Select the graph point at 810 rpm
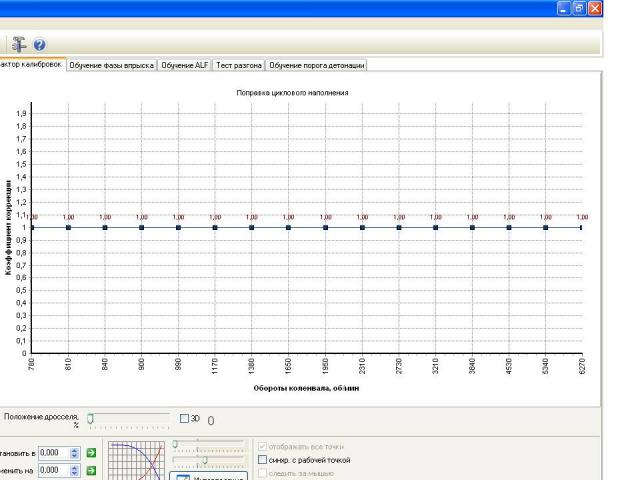640x480 pixels. tap(69, 228)
